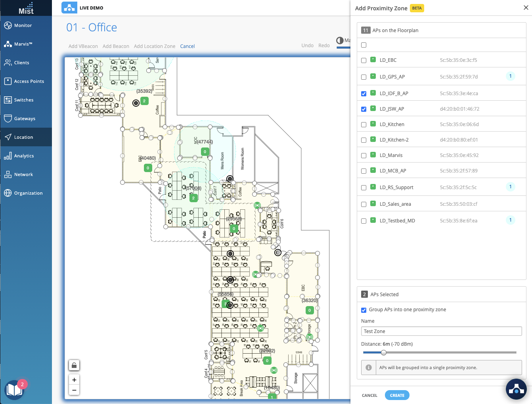Viewport: 532px width, 404px height.
Task: Click the Live Demo organization icon
Action: click(x=69, y=8)
